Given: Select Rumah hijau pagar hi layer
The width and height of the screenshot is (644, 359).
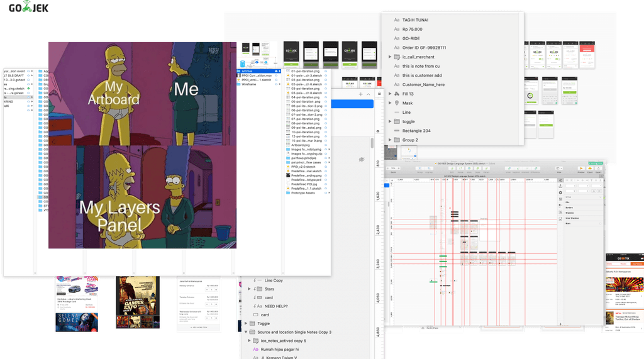Looking at the screenshot, I should click(x=280, y=350).
